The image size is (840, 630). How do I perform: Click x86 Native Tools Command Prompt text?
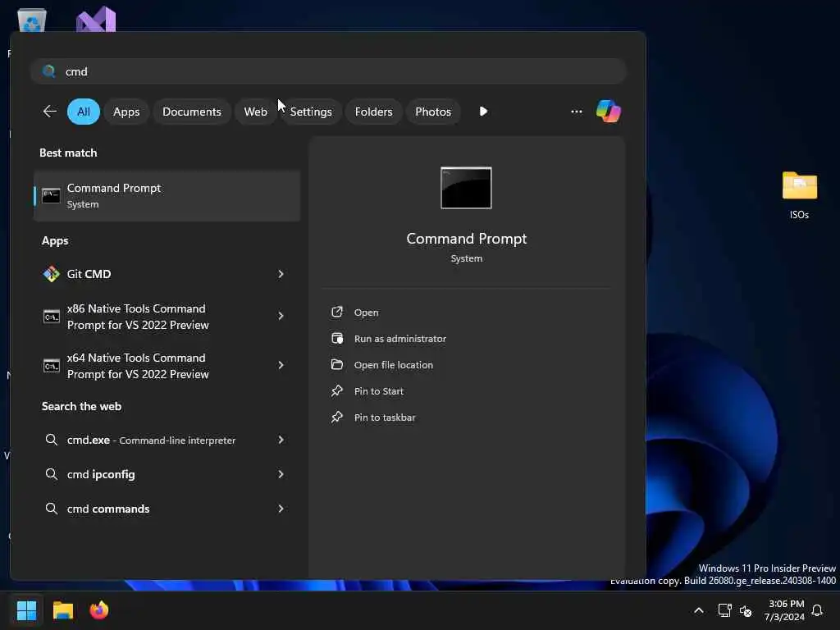coord(138,317)
